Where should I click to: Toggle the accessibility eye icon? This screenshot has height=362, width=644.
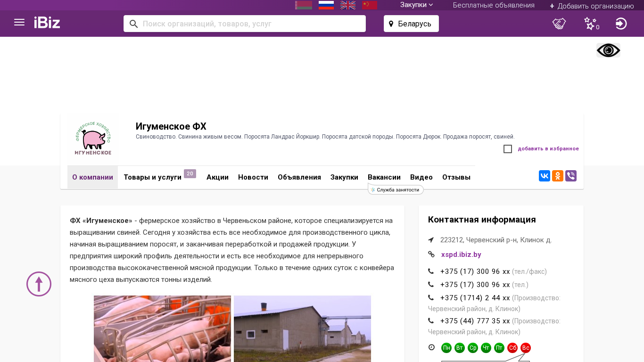coord(608,50)
